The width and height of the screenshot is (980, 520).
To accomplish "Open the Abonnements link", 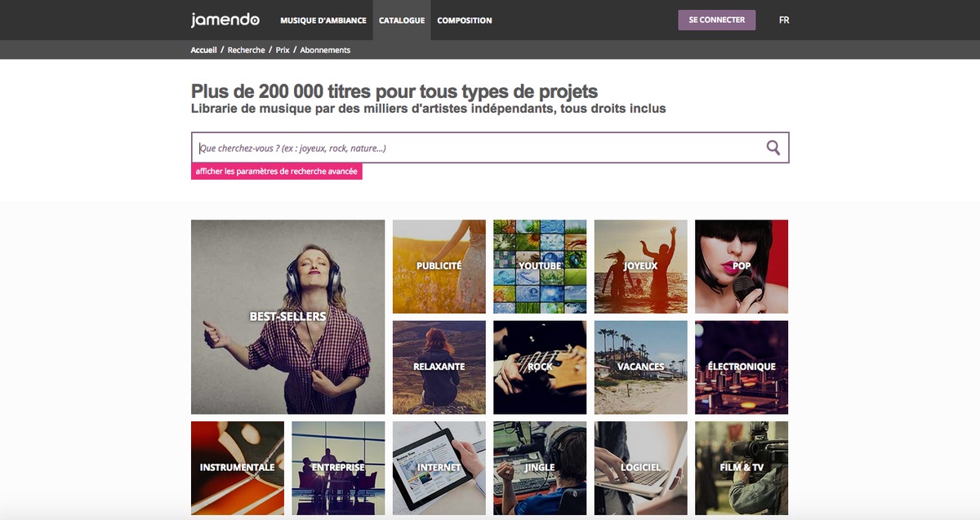I will point(325,50).
